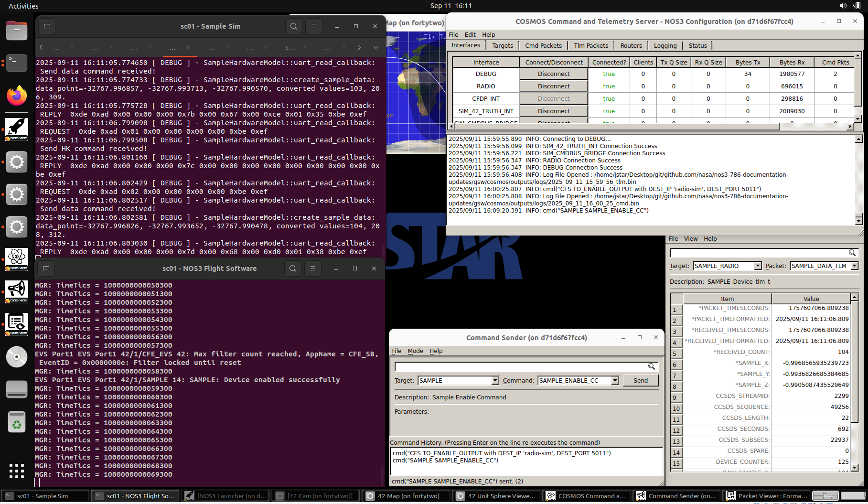
Task: Click the Packet Viewer table's scroll down arrow
Action: pos(855,468)
